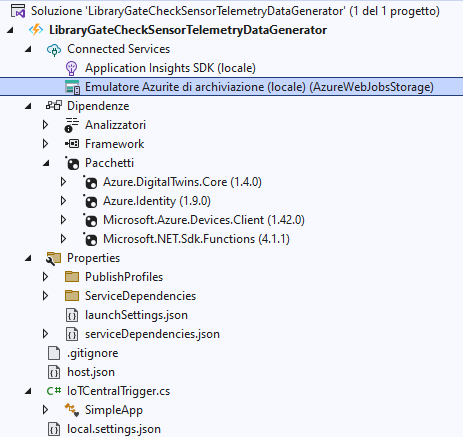Click the Azure Functions project lightning icon
This screenshot has width=463, height=437.
[36, 30]
